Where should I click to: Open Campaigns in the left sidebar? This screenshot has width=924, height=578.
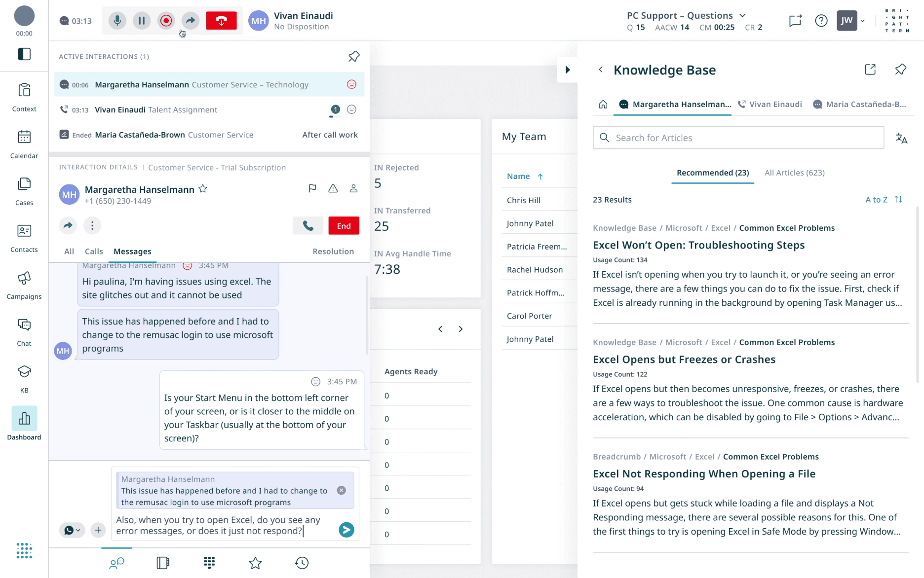coord(24,285)
